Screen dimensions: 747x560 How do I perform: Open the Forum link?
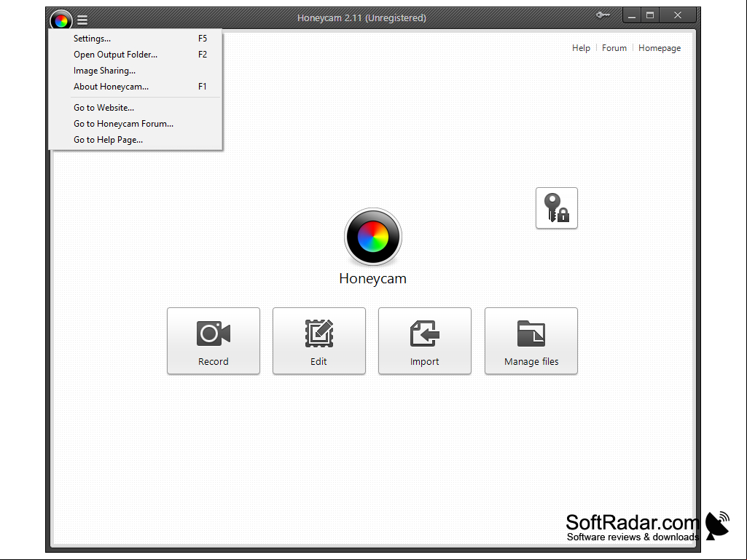pos(614,48)
